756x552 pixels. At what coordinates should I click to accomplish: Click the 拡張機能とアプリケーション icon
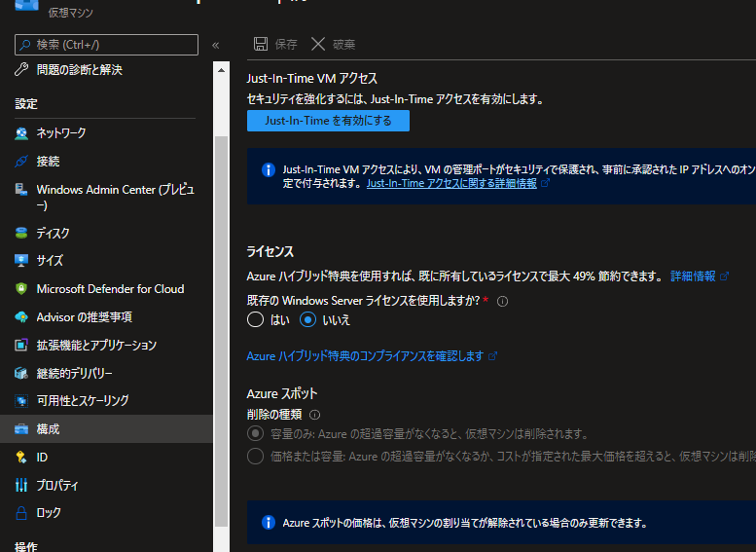(x=21, y=345)
